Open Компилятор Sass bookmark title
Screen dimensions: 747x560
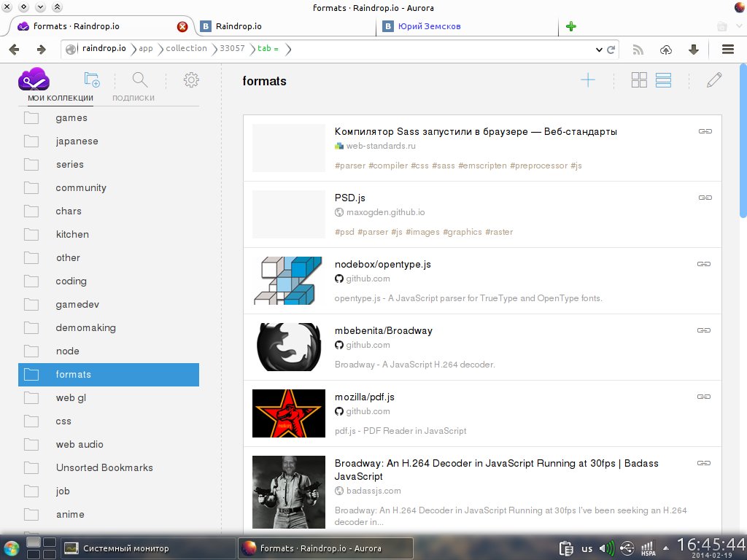click(476, 131)
